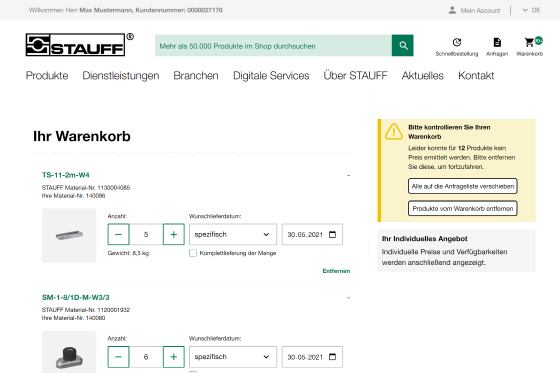Viewport: 560px width, 373px height.
Task: Open the Produkte menu
Action: [47, 76]
